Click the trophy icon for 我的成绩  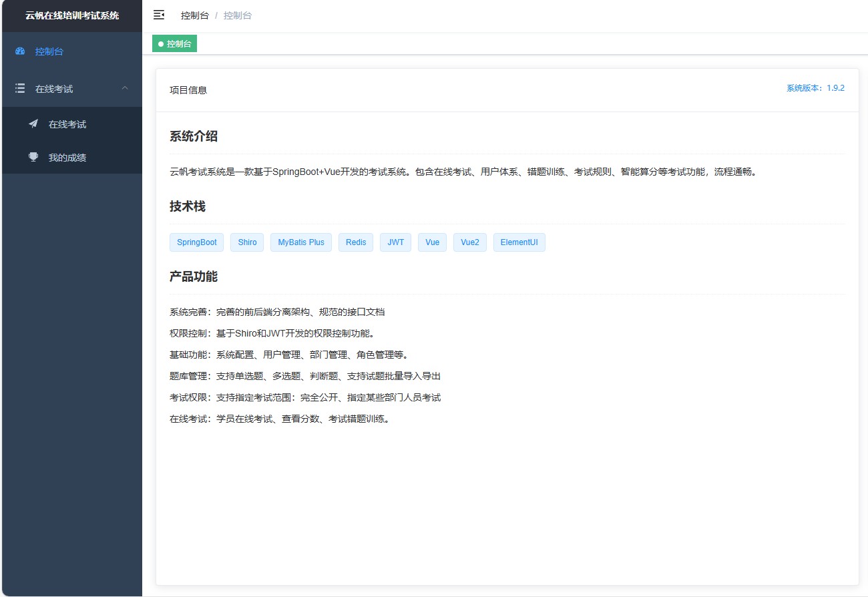point(33,158)
